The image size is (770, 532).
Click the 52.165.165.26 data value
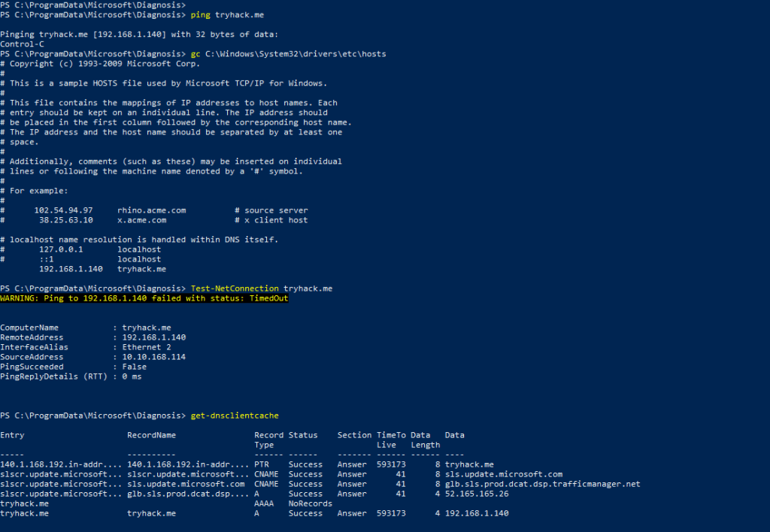coord(476,494)
